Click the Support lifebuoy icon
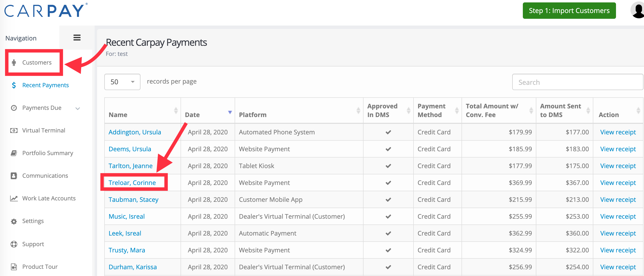This screenshot has width=644, height=276. [x=14, y=244]
